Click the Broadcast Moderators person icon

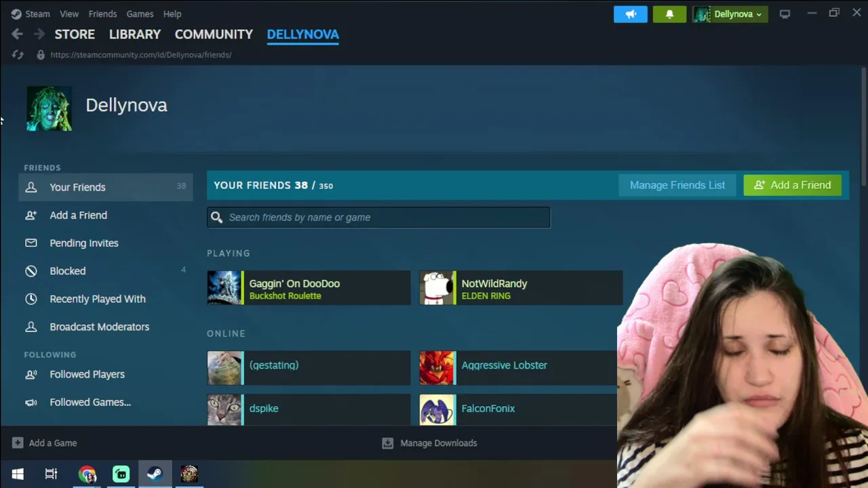[31, 327]
